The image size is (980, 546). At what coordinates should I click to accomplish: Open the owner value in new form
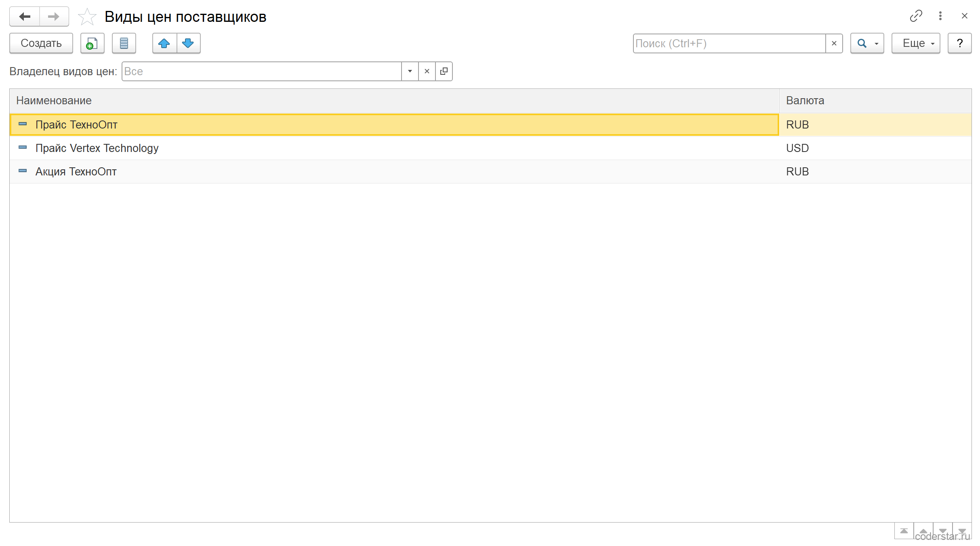coord(444,71)
